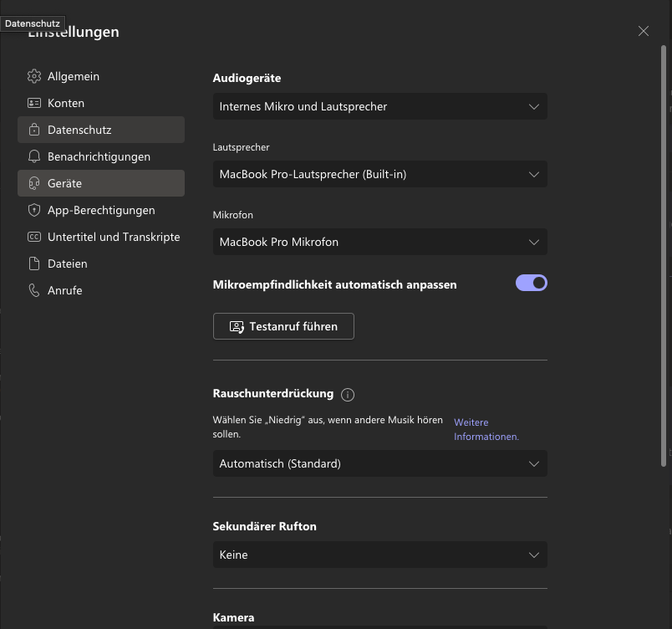672x629 pixels.
Task: Click the Untertitel CC icon
Action: [x=34, y=237]
